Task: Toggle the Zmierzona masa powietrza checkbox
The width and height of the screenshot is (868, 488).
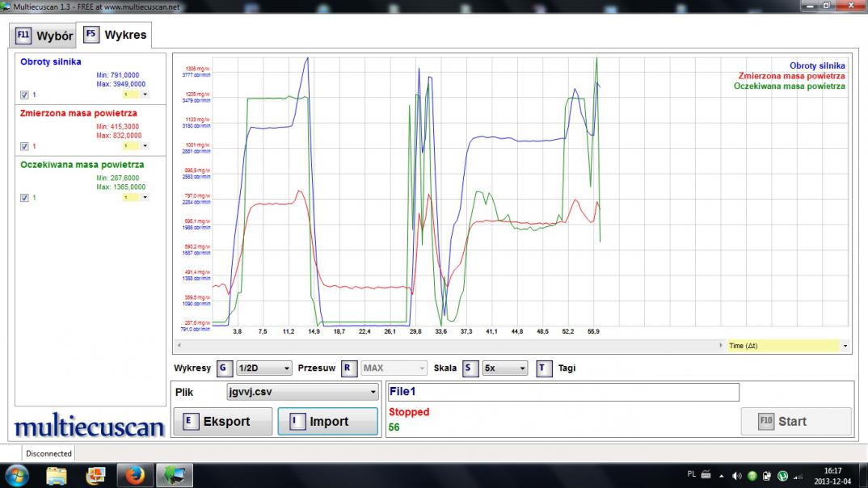Action: (x=24, y=146)
